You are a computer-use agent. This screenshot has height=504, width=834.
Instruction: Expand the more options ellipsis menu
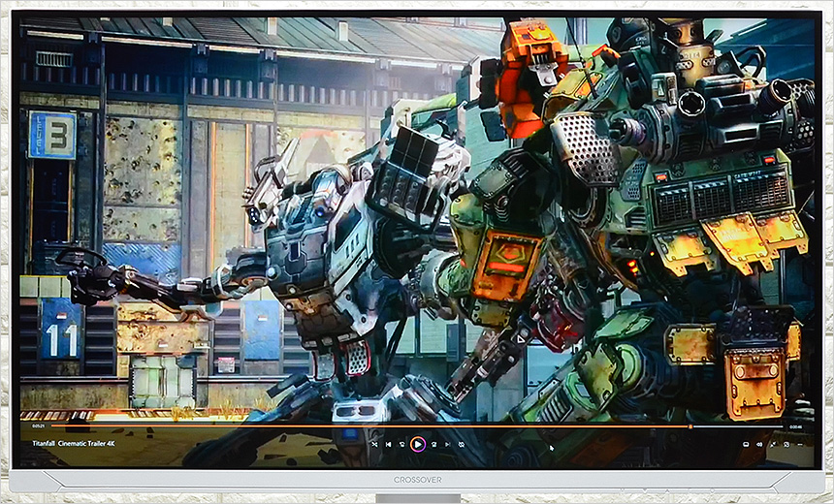[x=800, y=444]
